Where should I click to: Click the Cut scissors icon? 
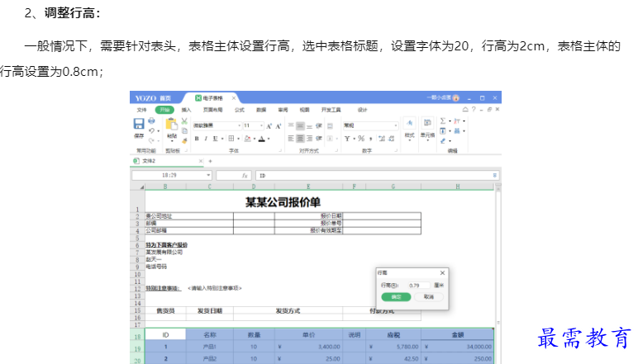click(x=184, y=121)
